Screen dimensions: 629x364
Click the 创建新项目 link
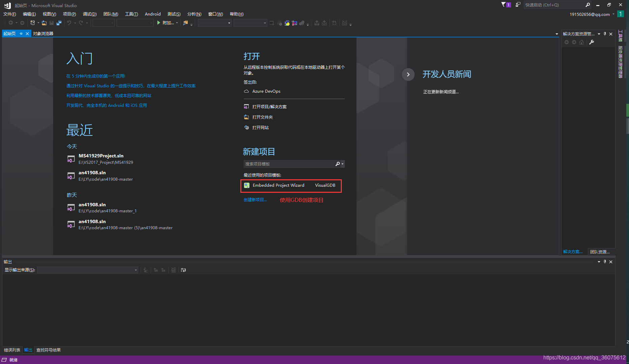pyautogui.click(x=255, y=200)
